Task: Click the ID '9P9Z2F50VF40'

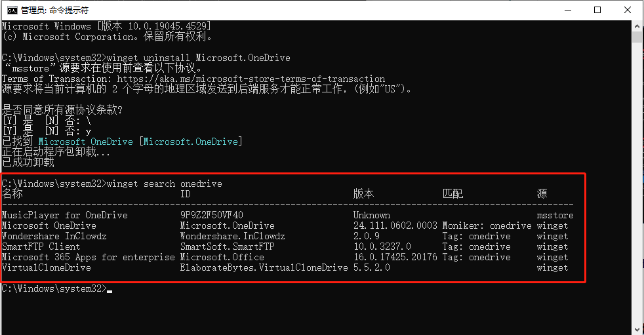Action: pos(212,215)
